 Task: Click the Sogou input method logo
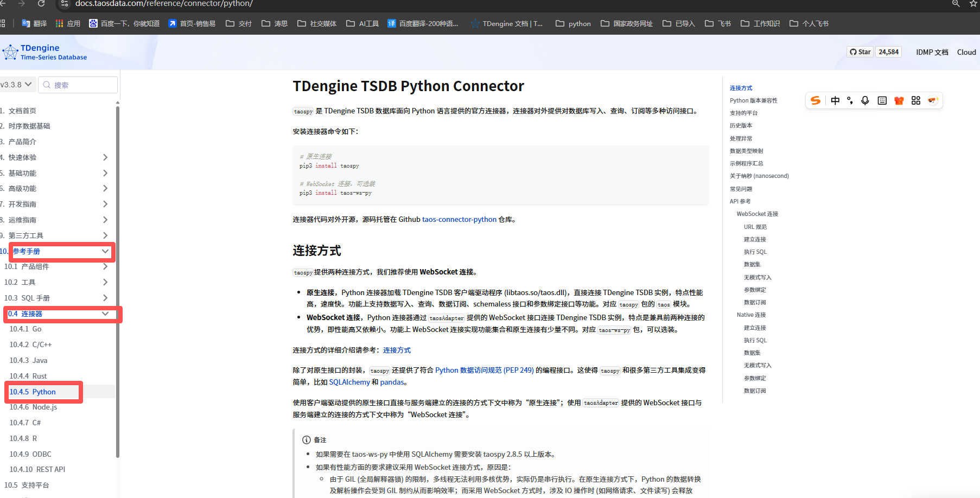(815, 100)
